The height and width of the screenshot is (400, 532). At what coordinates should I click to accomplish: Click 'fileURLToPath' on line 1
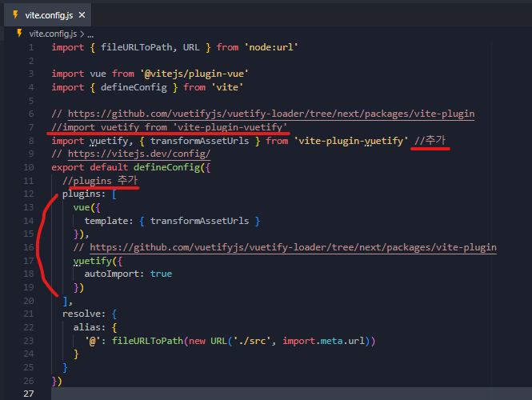136,47
